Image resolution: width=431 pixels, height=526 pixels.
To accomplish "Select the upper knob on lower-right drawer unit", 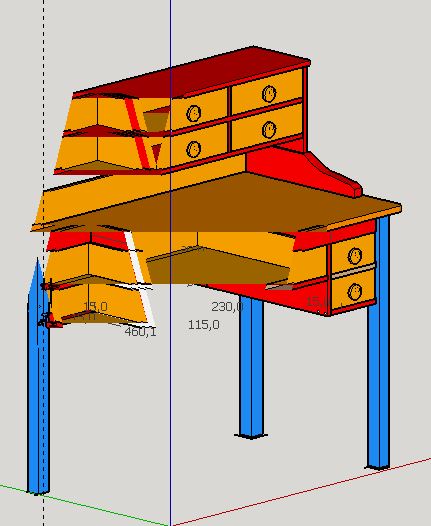I will (x=355, y=256).
